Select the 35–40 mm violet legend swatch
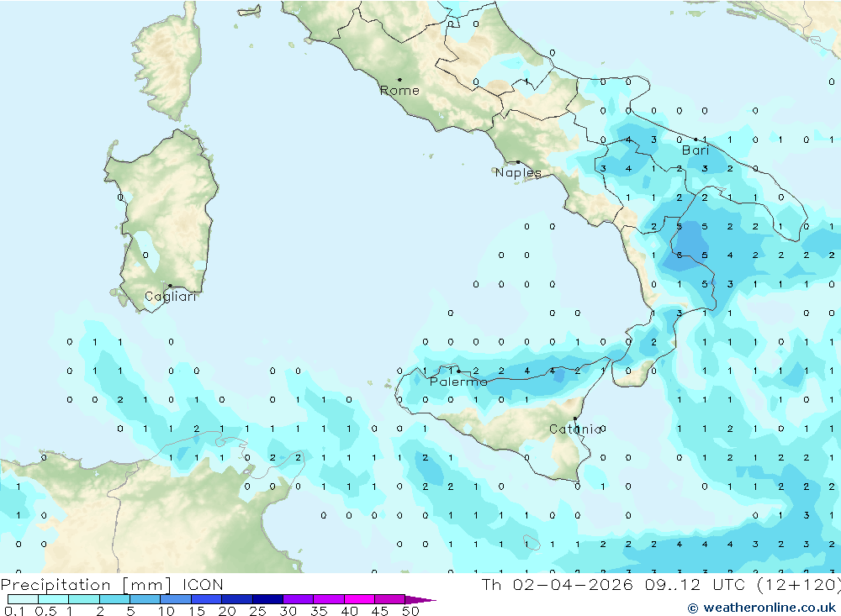 329,599
